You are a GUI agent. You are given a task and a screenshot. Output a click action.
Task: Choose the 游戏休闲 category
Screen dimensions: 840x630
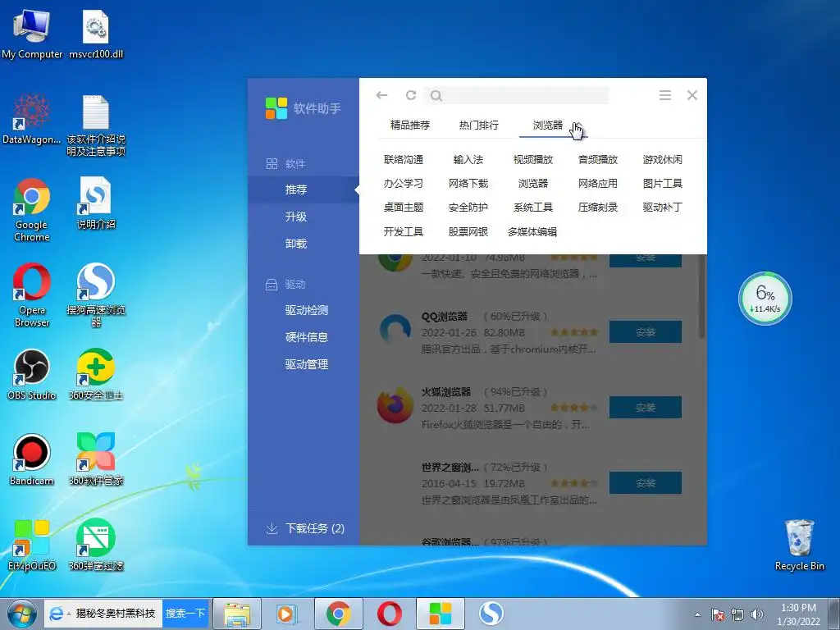tap(663, 160)
